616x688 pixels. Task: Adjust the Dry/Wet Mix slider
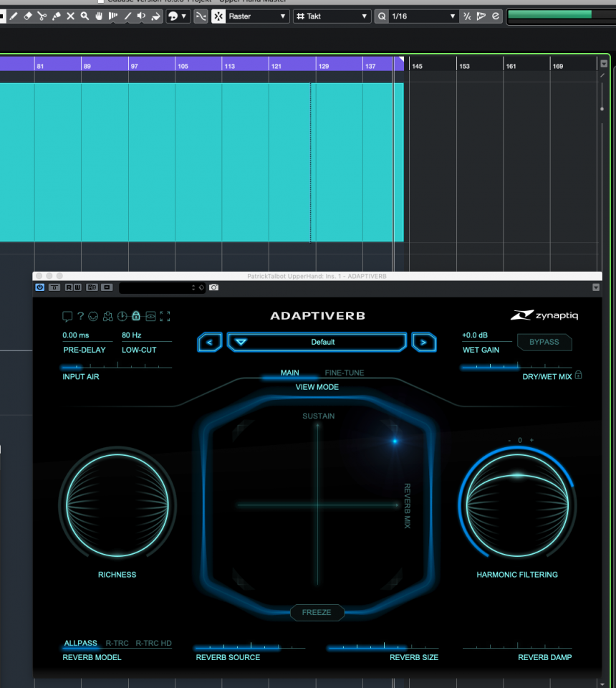516,366
